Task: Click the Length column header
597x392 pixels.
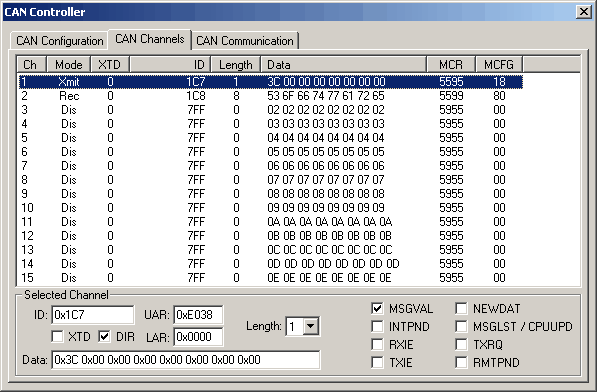Action: point(236,65)
